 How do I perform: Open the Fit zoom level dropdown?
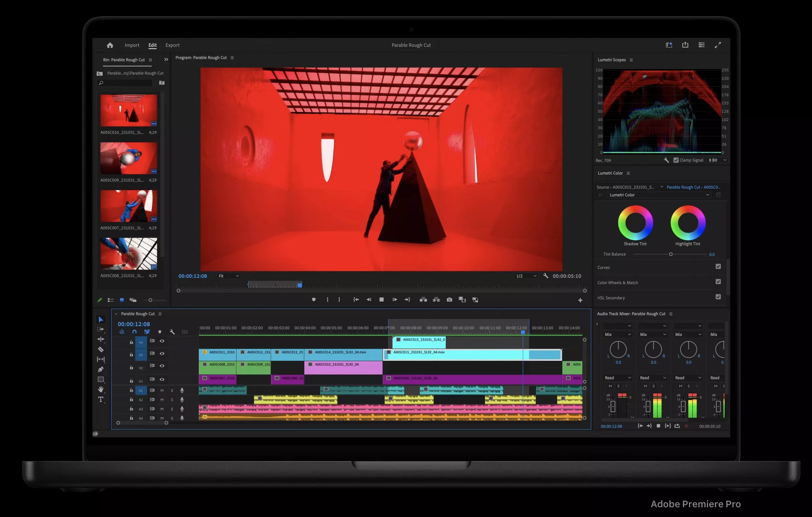tap(228, 276)
